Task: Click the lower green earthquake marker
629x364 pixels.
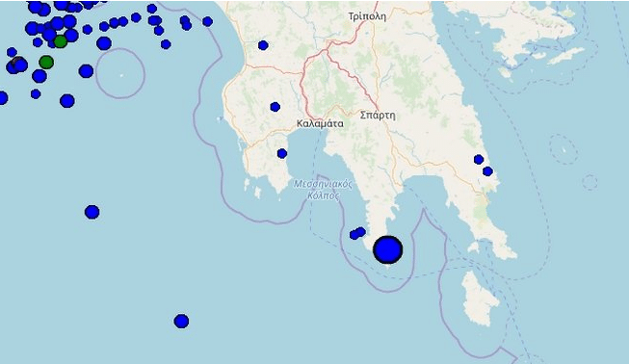Action: click(46, 63)
